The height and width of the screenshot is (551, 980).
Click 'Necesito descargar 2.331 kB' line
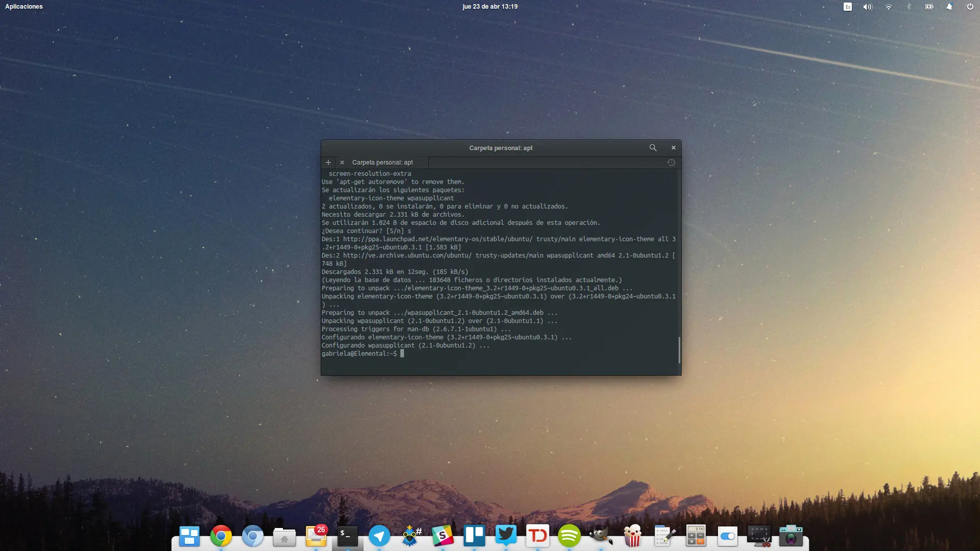[393, 215]
